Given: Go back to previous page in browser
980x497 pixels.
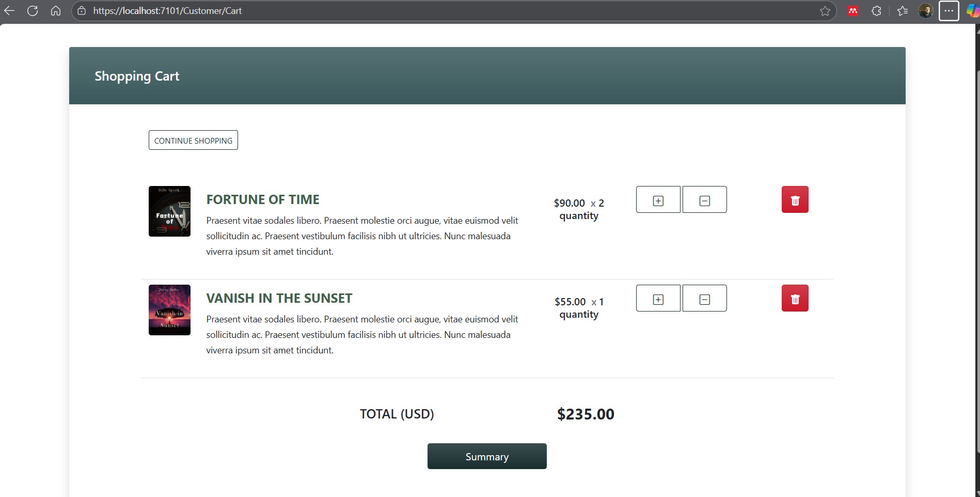Looking at the screenshot, I should pos(9,11).
